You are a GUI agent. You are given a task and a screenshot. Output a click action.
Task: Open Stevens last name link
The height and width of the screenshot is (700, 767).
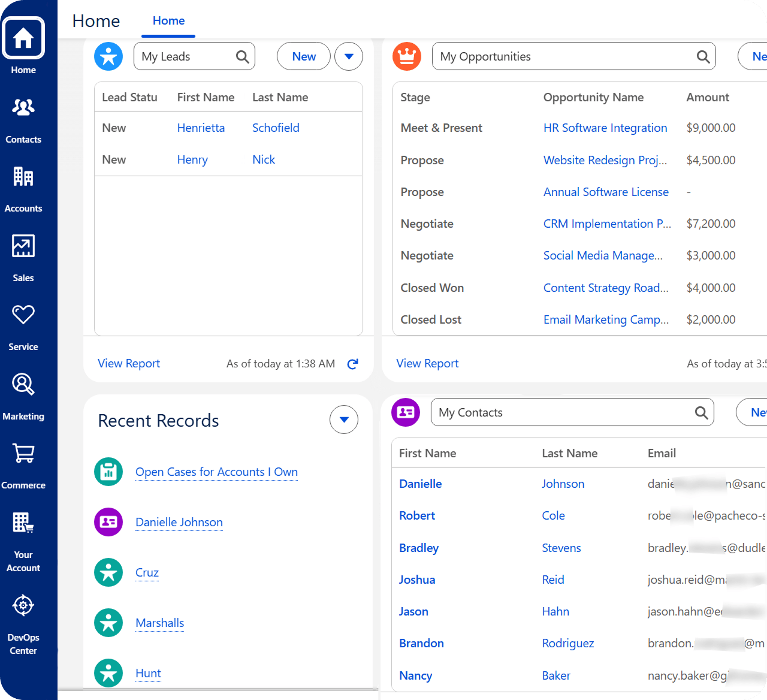coord(561,548)
